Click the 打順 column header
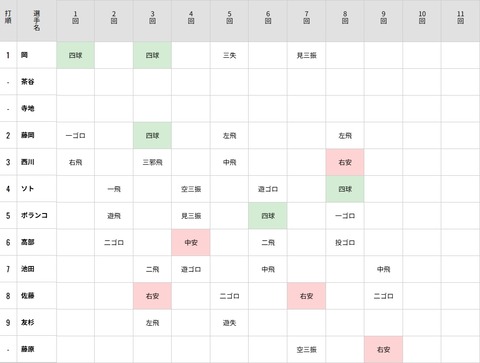 click(x=8, y=17)
